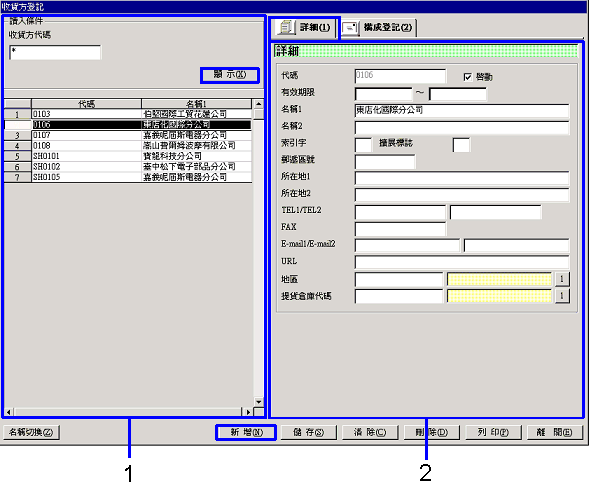
Task: Click the document icon on the 詳細(1) tab
Action: 286,28
